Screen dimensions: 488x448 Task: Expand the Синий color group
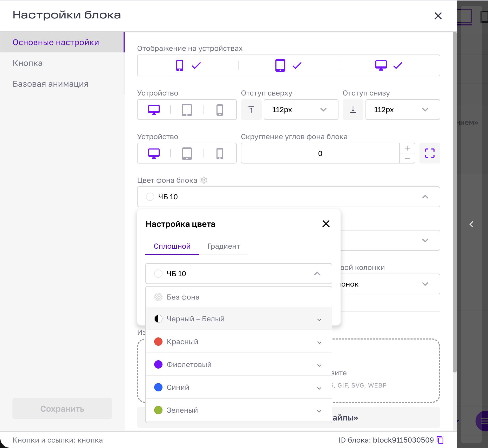[x=239, y=387]
